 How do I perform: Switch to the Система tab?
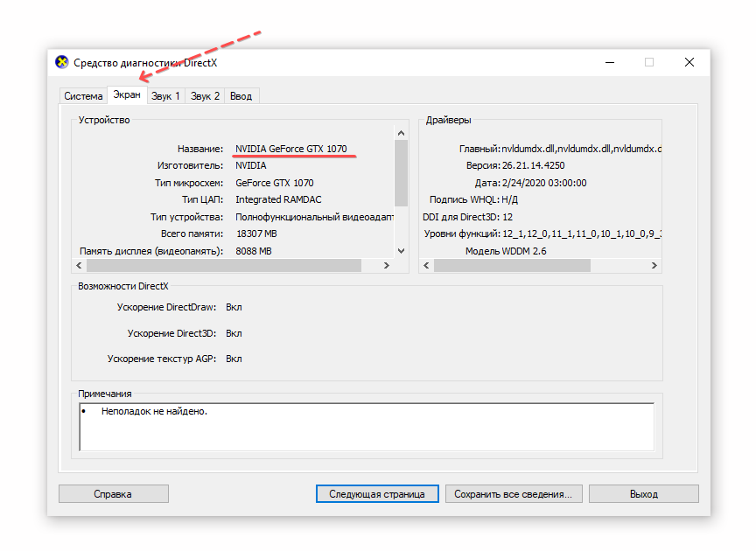click(x=83, y=96)
